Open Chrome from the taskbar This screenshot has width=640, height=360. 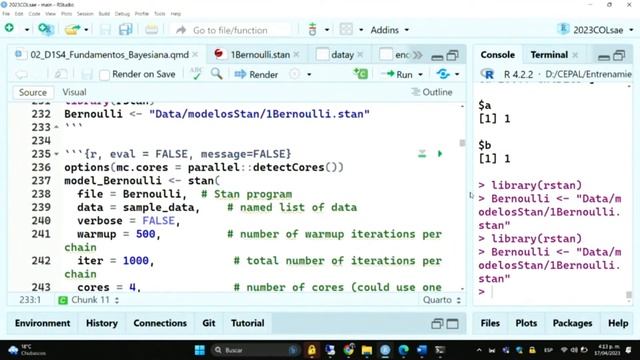click(348, 350)
